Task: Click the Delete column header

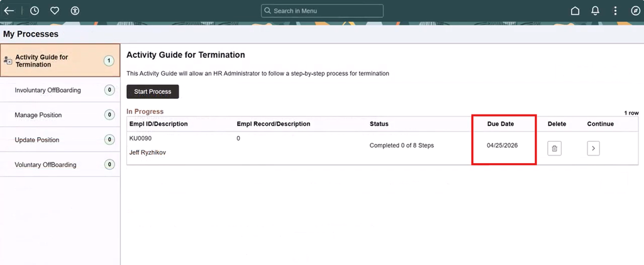Action: (x=557, y=123)
